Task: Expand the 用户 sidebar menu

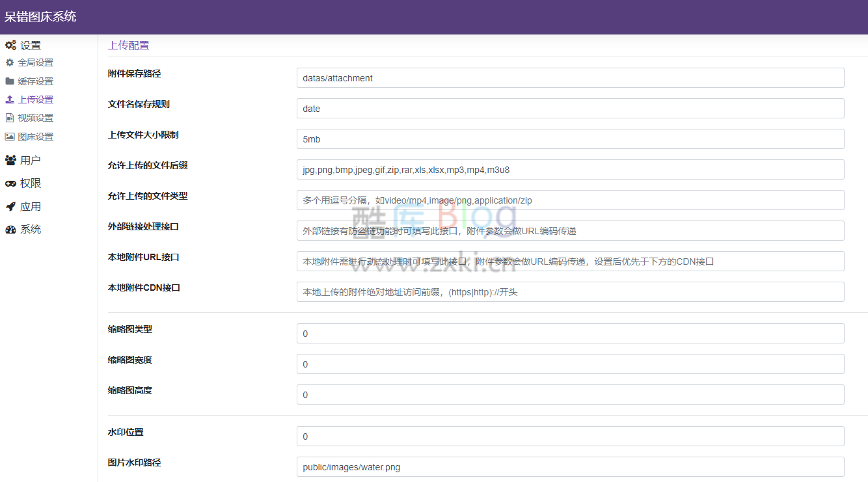Action: pos(31,160)
